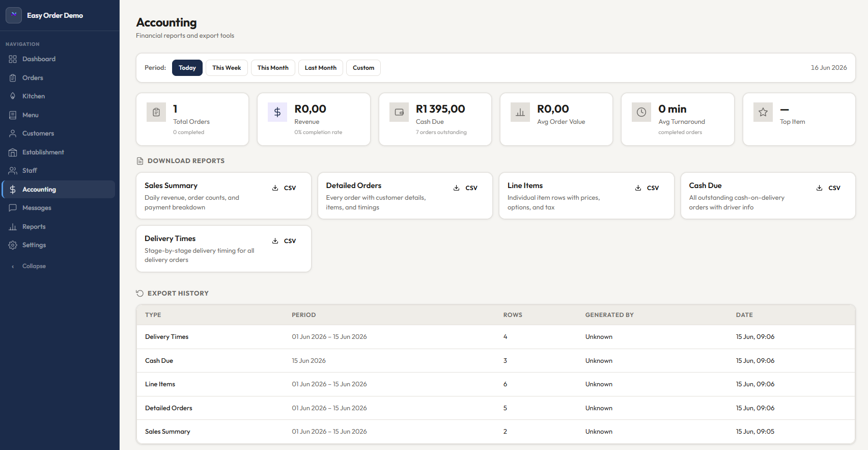Click download icon on Sales Summary card
This screenshot has width=868, height=450.
tap(275, 188)
